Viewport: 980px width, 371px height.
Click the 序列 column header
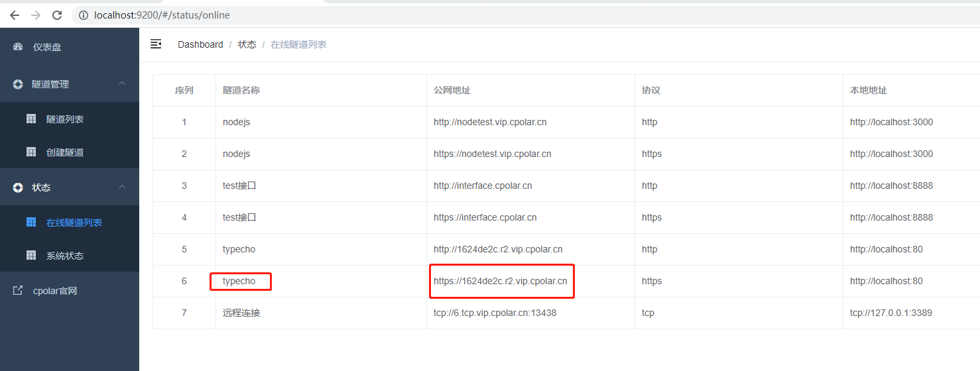[x=184, y=90]
